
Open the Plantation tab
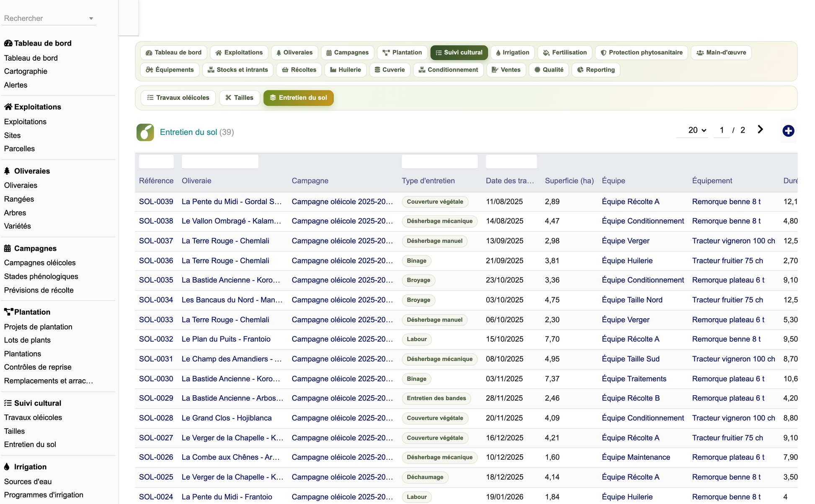pos(402,53)
